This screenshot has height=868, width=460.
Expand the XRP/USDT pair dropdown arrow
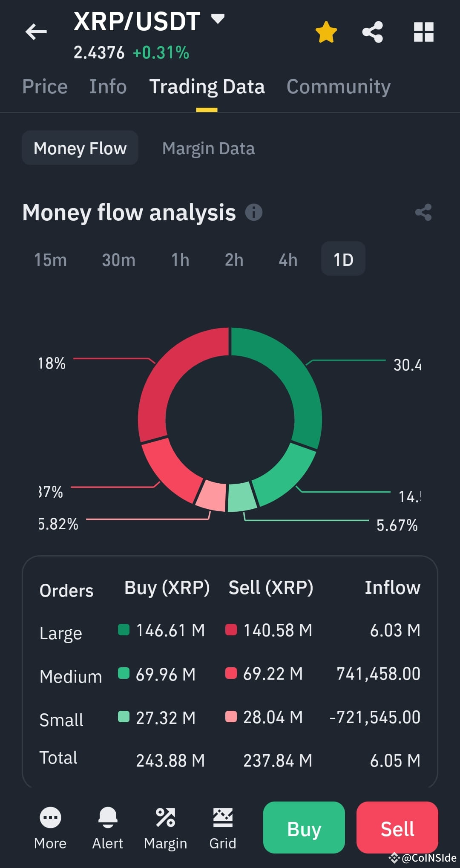click(x=218, y=19)
